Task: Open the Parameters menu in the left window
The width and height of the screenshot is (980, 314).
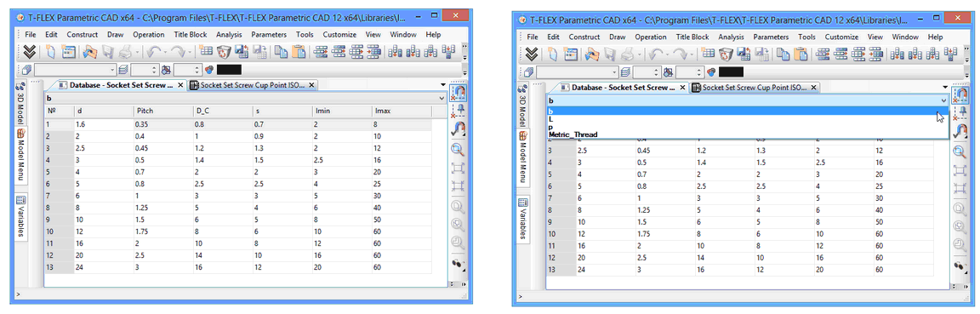Action: tap(269, 35)
